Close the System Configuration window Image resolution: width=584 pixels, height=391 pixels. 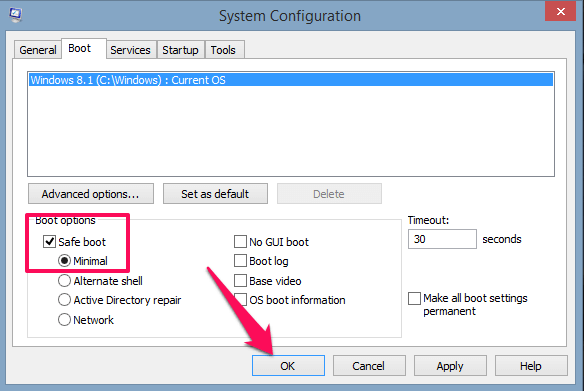click(x=560, y=12)
